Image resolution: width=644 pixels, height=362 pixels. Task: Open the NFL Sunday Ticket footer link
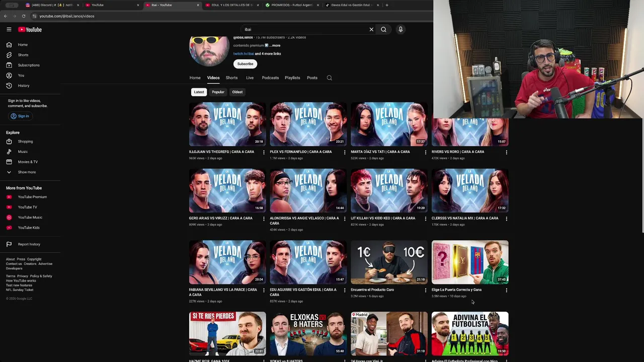20,290
